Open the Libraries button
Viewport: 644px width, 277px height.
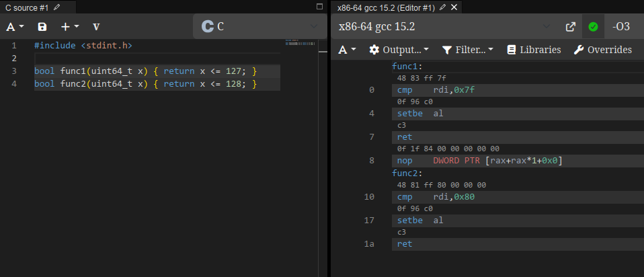(534, 50)
